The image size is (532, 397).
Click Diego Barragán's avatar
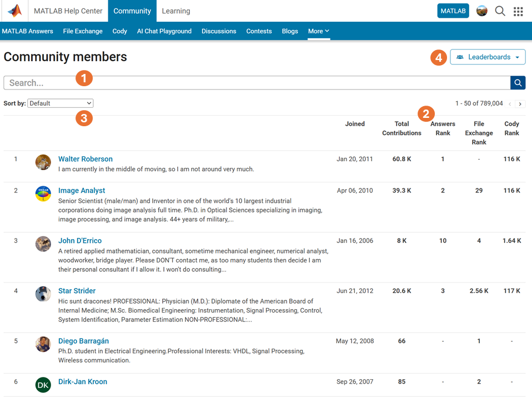tap(43, 344)
